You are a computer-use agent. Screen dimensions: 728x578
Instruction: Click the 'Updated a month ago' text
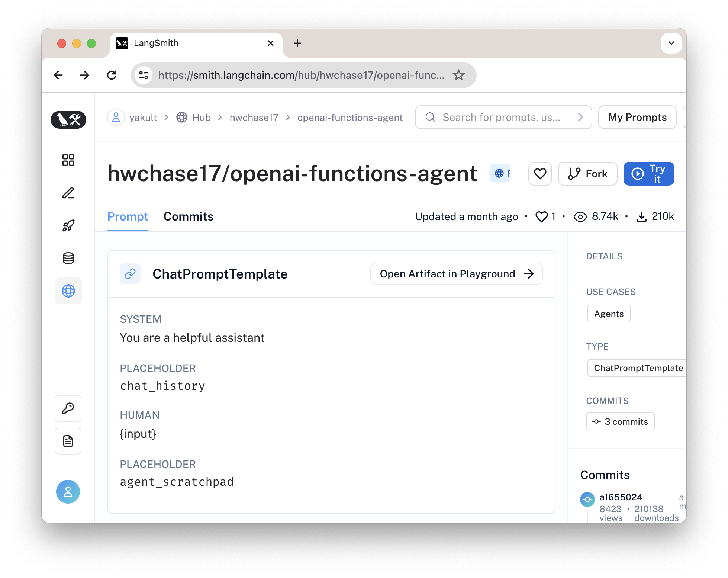(467, 216)
